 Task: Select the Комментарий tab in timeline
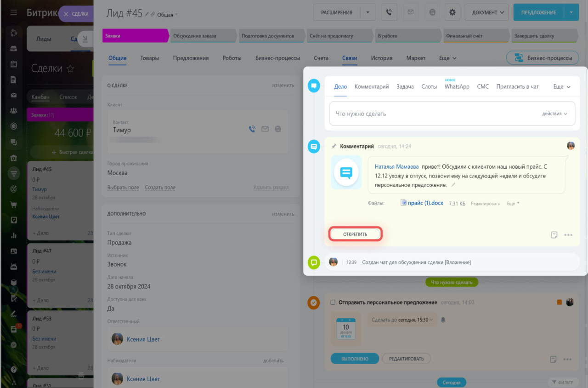tap(372, 86)
